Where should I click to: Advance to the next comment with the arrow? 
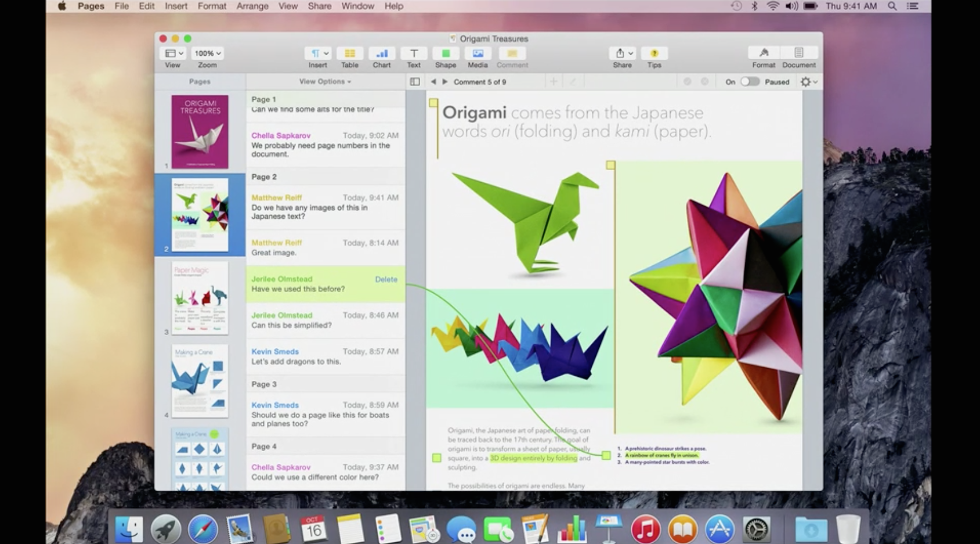(x=445, y=82)
